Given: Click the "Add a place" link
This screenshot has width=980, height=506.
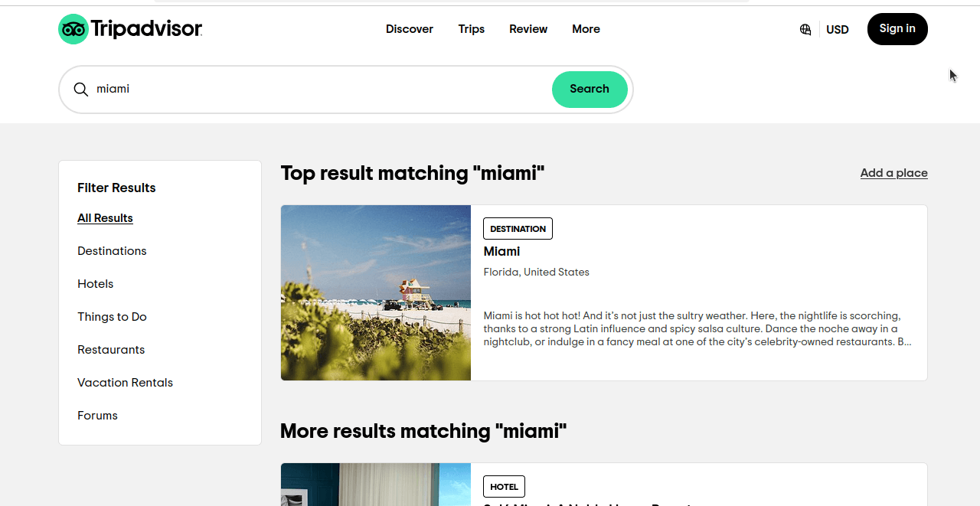Looking at the screenshot, I should click(893, 173).
